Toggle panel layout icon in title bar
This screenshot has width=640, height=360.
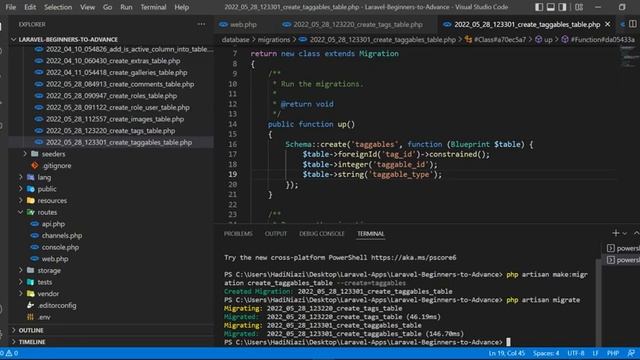[x=551, y=7]
